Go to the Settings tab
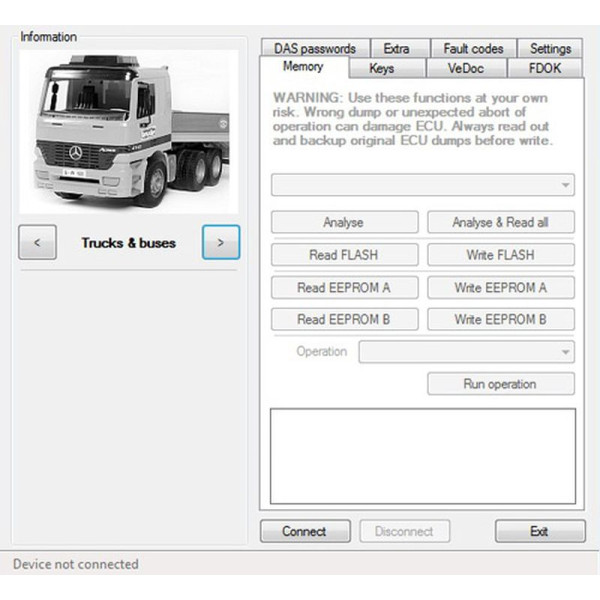Viewport: 600px width, 600px height. pos(550,48)
